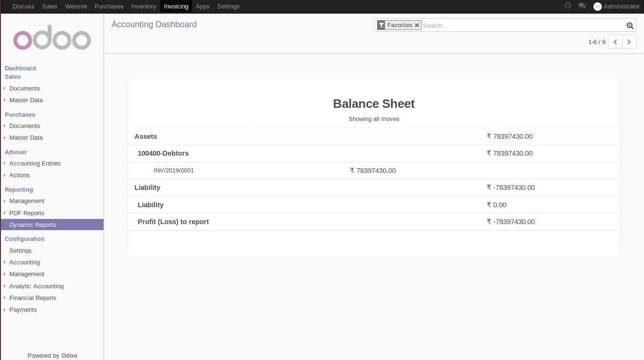Click the Adviser sidebar heading
The image size is (644, 360).
coord(15,152)
